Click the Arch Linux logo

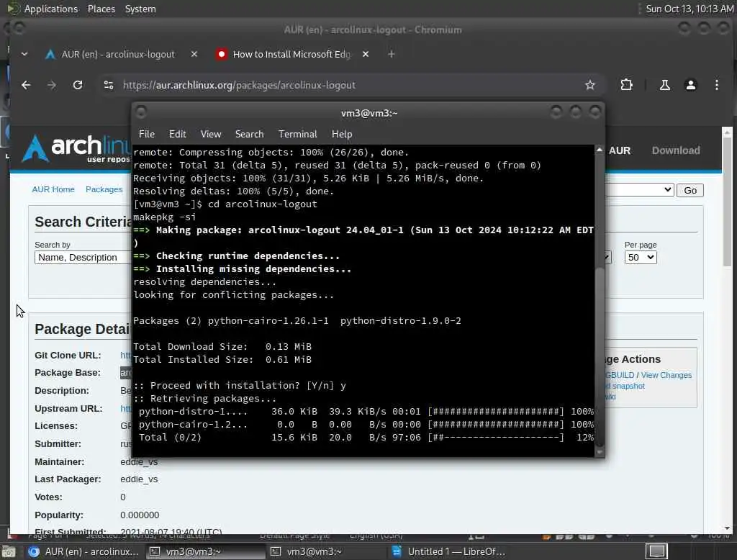75,148
